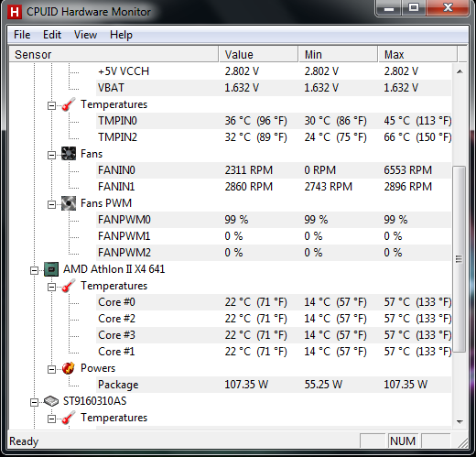Click the thermometer icon beside the motherboard Temperatures node
Viewport: 476px width, 457px height.
click(69, 104)
